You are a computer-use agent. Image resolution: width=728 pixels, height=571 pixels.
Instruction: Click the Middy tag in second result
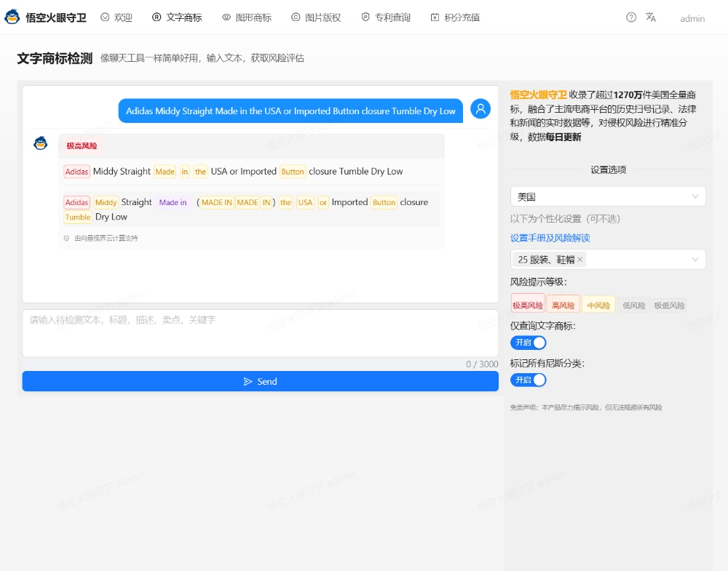[106, 202]
